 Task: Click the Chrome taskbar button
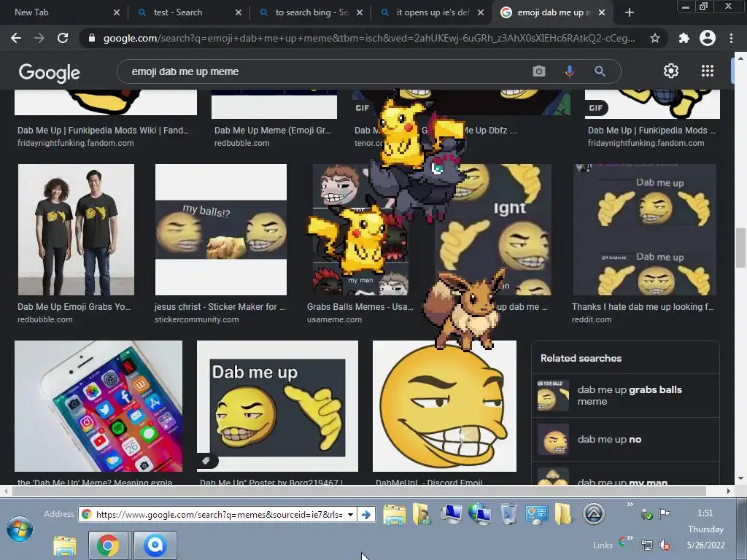(108, 545)
